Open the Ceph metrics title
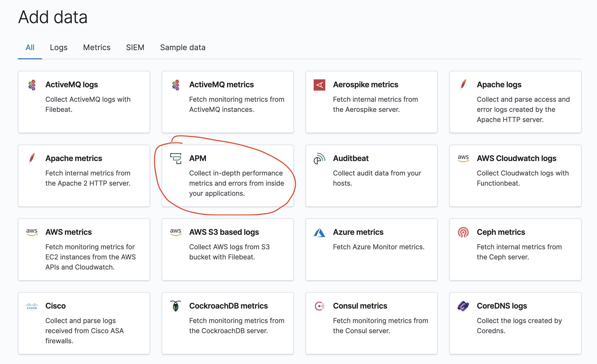 click(x=501, y=232)
